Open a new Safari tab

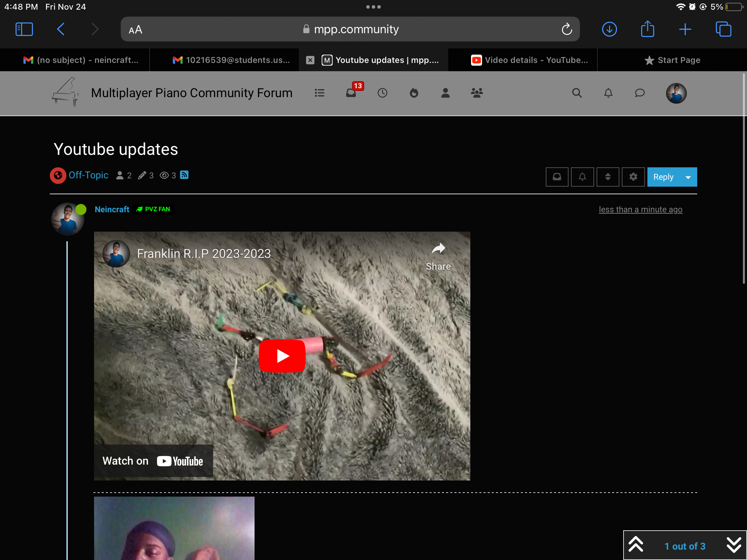(685, 29)
